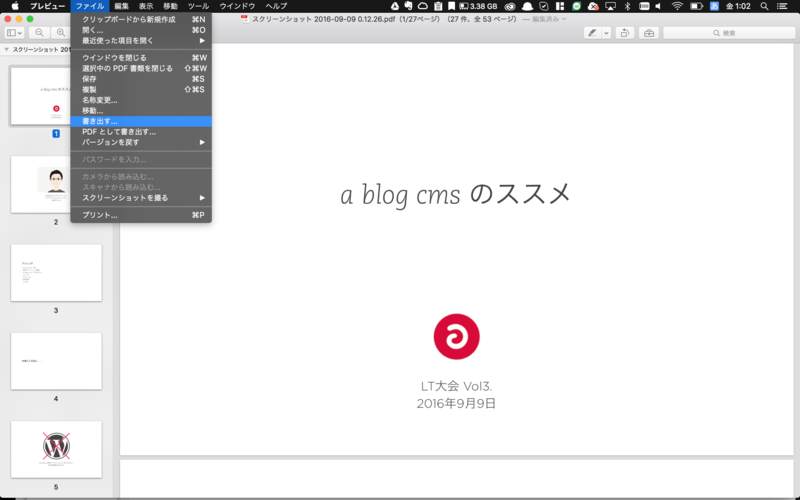Open Spotlight search magnifier icon
The height and width of the screenshot is (500, 800).
tap(764, 6)
